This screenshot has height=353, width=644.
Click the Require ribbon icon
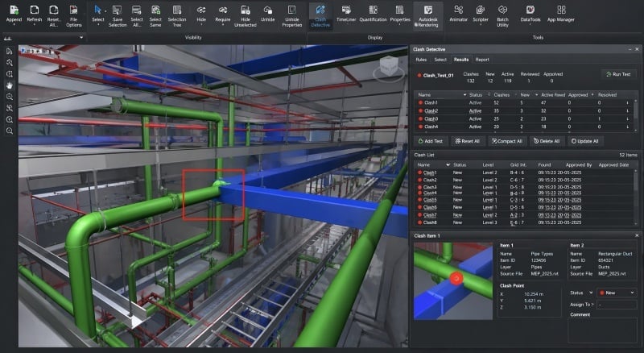tap(223, 10)
